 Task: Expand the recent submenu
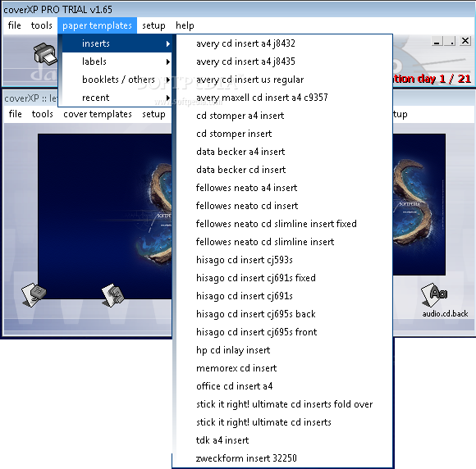117,98
